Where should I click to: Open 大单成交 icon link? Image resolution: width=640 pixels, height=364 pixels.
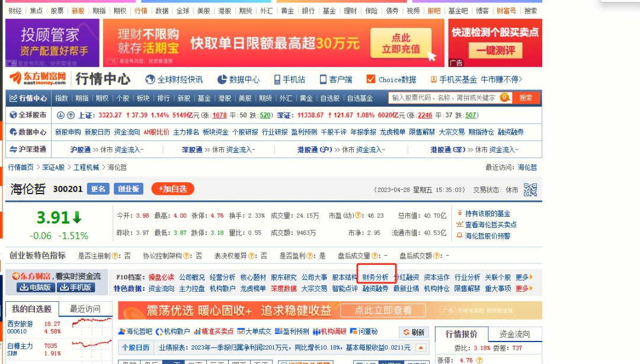(x=241, y=331)
